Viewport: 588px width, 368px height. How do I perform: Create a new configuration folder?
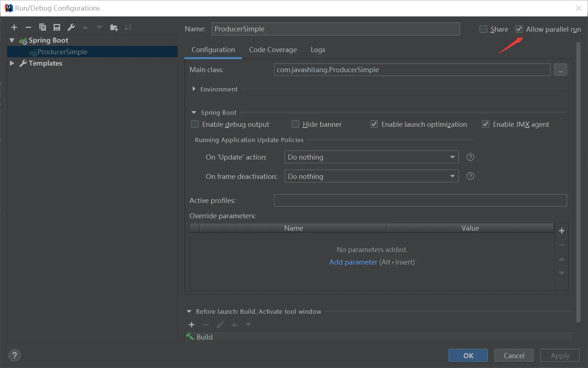pyautogui.click(x=114, y=27)
